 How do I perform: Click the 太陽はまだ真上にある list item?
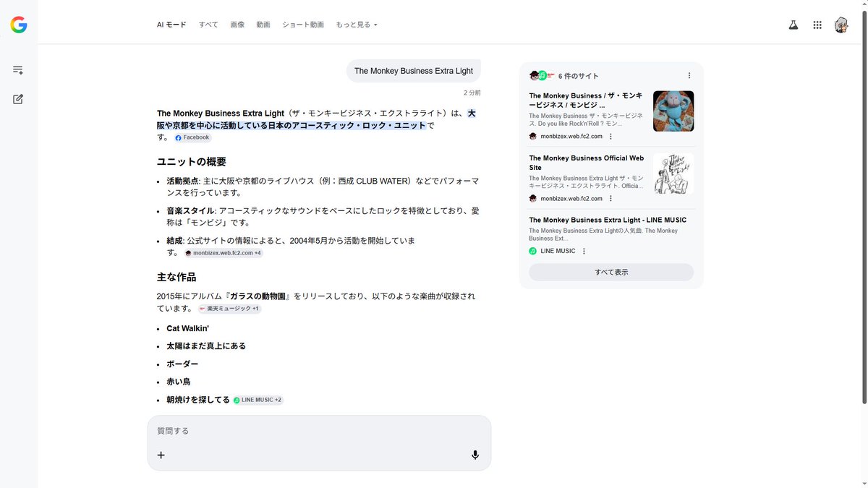[x=206, y=346]
